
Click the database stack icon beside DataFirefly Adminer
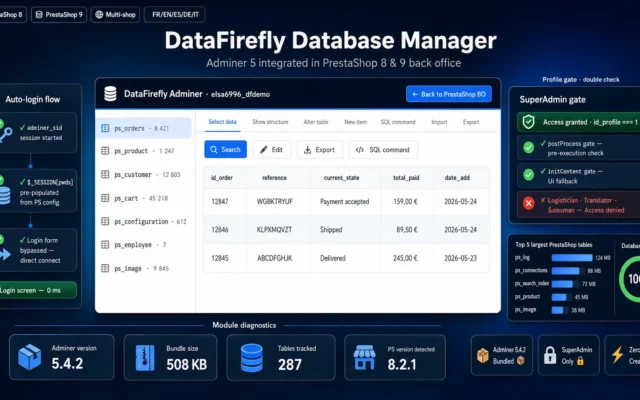[x=110, y=94]
